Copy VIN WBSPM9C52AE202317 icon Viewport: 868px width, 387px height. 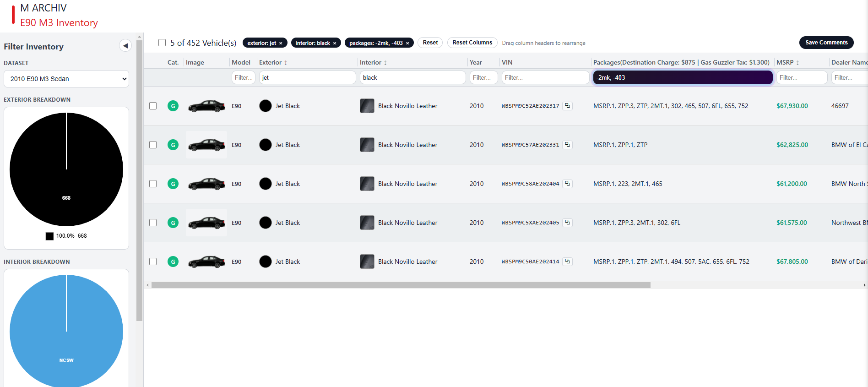pos(567,106)
